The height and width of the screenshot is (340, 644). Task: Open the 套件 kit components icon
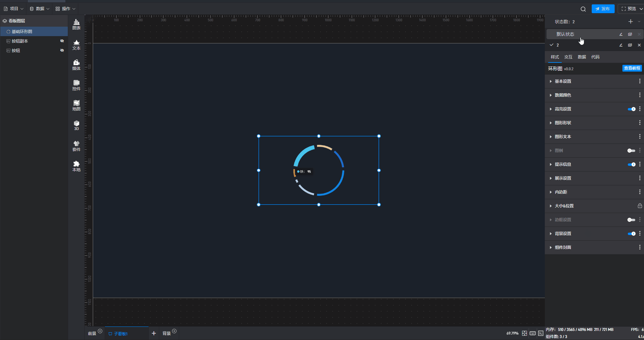(77, 146)
